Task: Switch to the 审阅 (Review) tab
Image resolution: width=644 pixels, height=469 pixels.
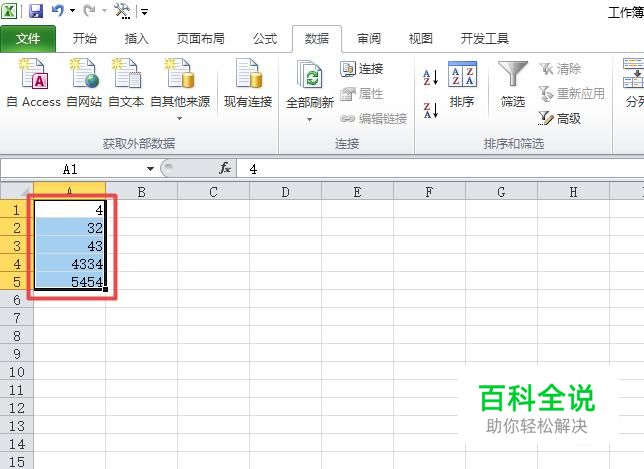Action: [x=369, y=39]
